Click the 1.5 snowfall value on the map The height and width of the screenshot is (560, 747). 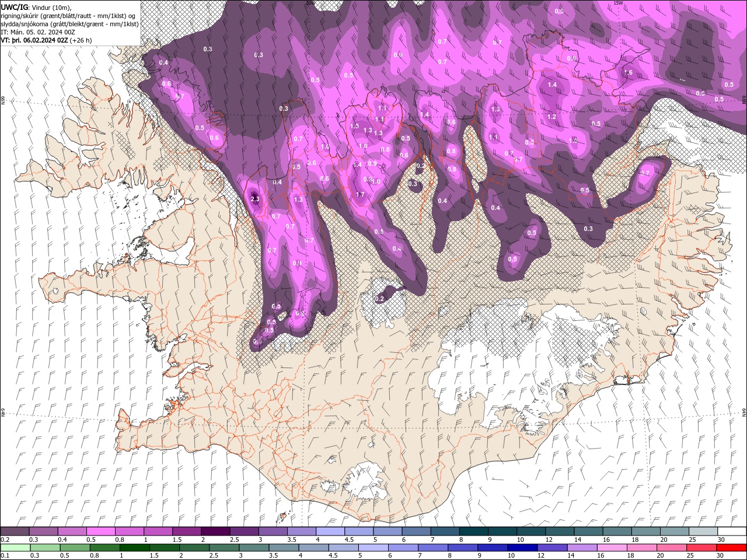point(354,127)
